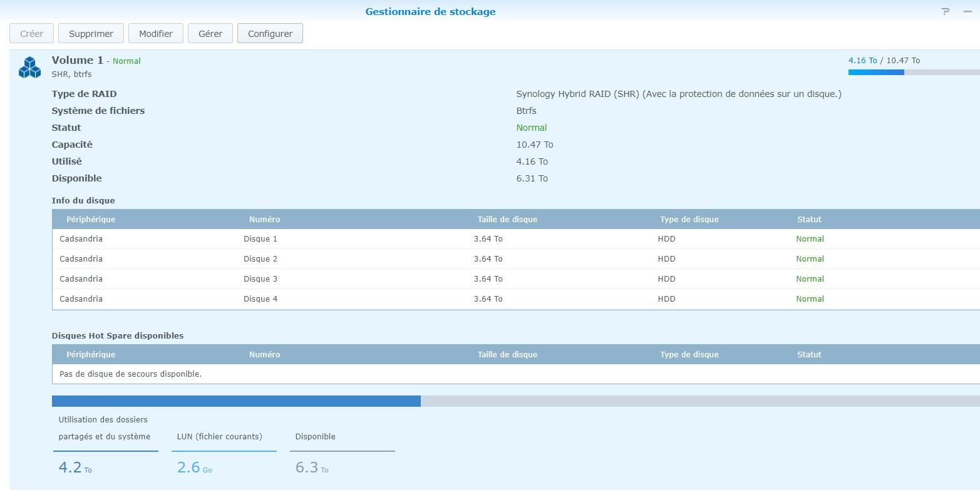980x500 pixels.
Task: Click the Volume 1 blue cubes icon
Action: click(x=29, y=68)
